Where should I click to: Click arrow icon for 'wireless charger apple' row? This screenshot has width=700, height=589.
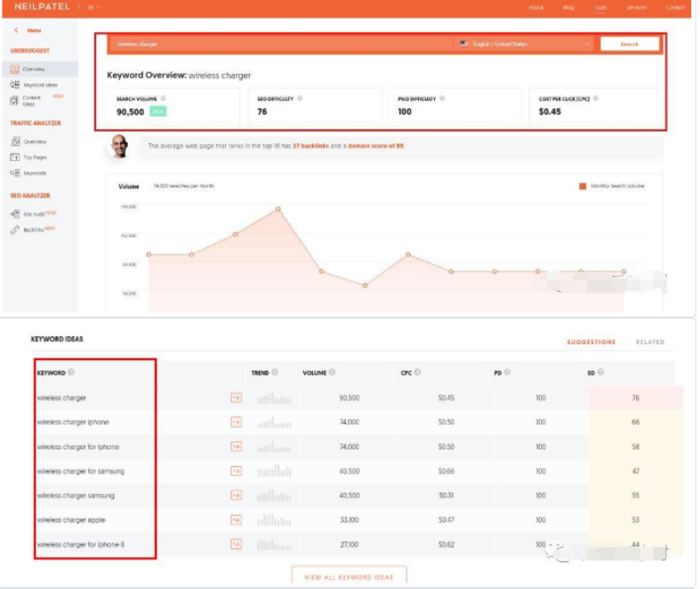click(x=236, y=520)
